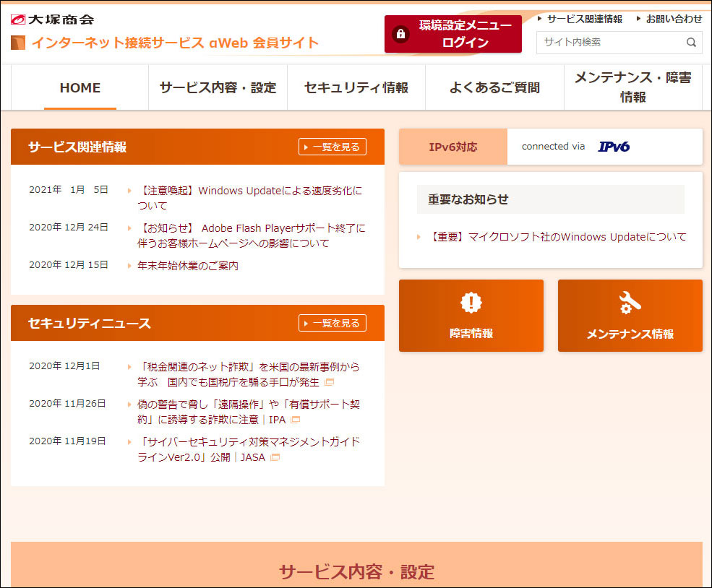The height and width of the screenshot is (588, 712).
Task: Focus the サイト内検索 search field
Action: (609, 43)
